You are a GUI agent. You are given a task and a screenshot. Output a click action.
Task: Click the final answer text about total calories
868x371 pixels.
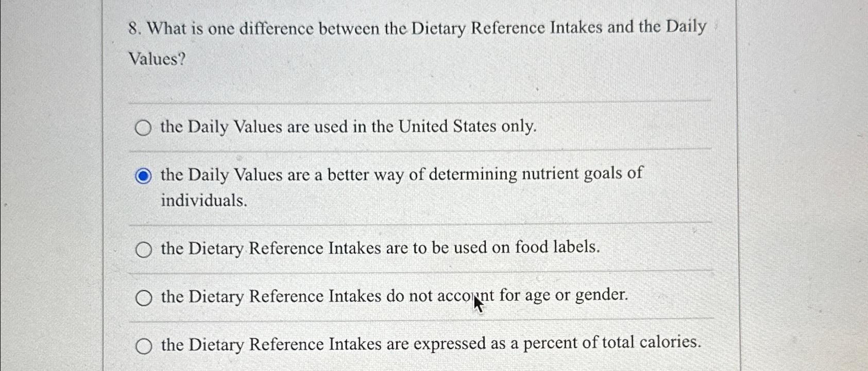pos(431,344)
